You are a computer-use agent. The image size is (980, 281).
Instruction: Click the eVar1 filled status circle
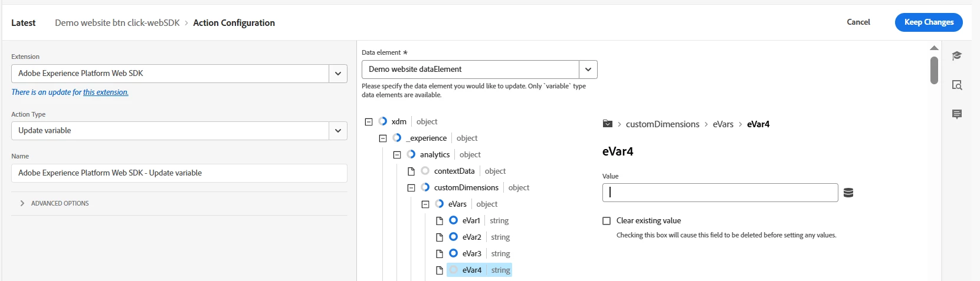(x=454, y=220)
